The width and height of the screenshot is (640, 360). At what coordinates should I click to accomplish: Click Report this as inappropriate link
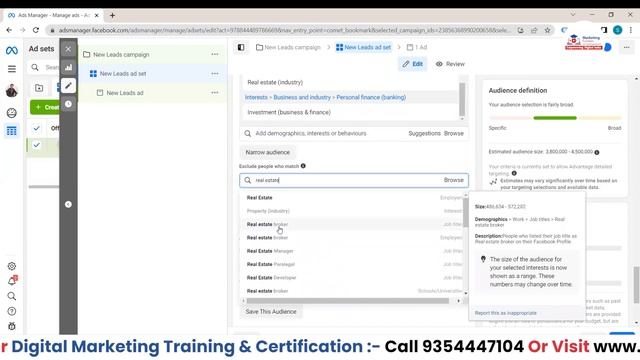pyautogui.click(x=505, y=313)
